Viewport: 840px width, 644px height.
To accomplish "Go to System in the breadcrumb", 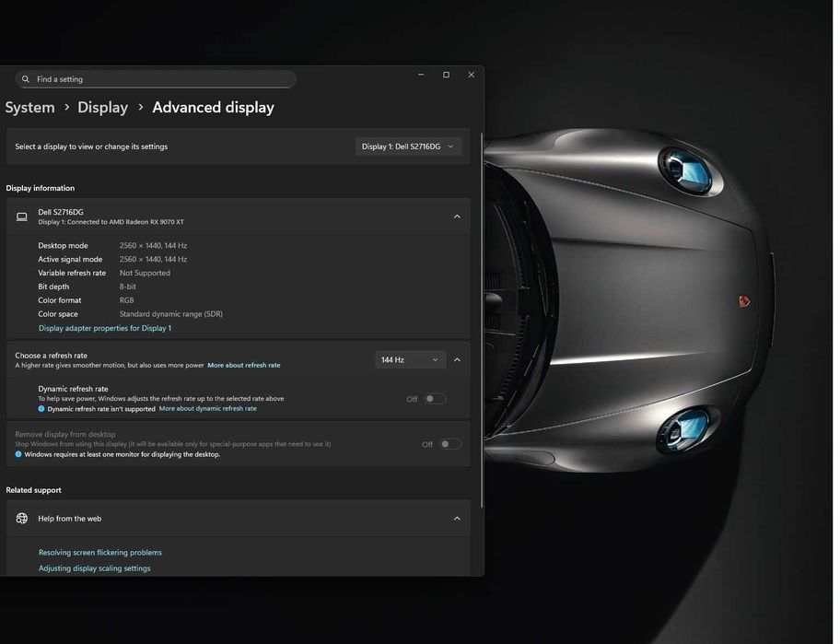I will pyautogui.click(x=30, y=107).
